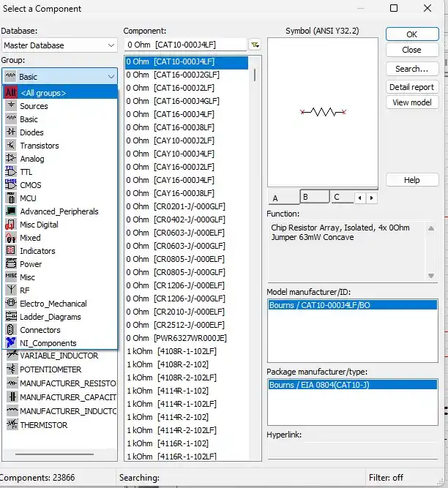Select the RF antenna icon
The width and height of the screenshot is (448, 488).
click(11, 290)
